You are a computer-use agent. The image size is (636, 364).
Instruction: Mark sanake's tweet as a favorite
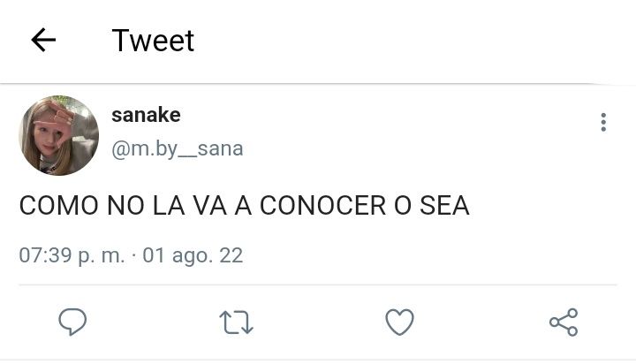pos(399,322)
